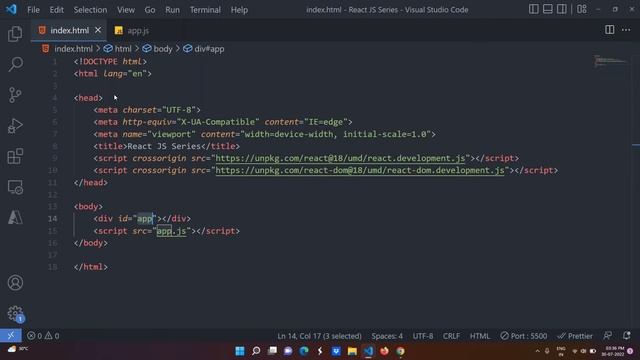The width and height of the screenshot is (640, 360).
Task: Open the Extensions view
Action: [x=15, y=156]
